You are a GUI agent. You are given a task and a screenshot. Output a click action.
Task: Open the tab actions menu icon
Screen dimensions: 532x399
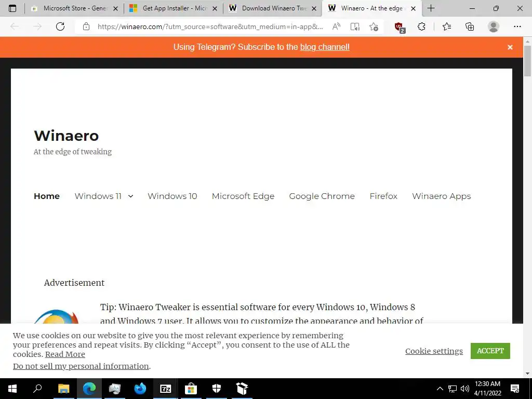click(12, 8)
